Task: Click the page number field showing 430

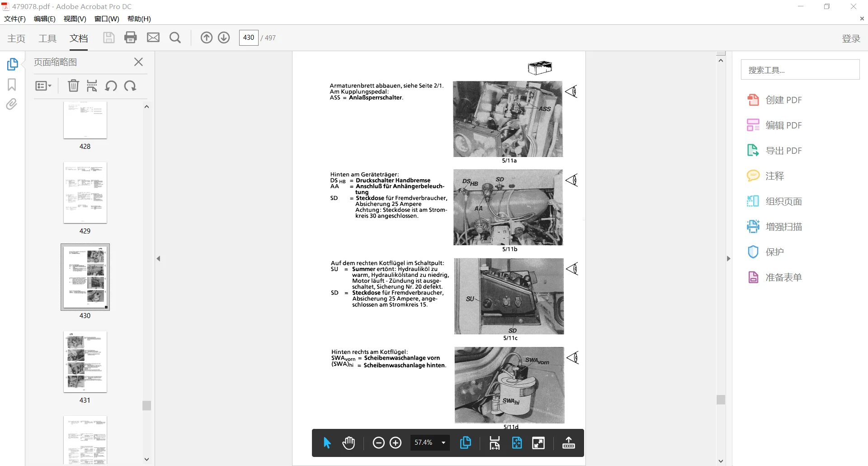Action: tap(249, 38)
